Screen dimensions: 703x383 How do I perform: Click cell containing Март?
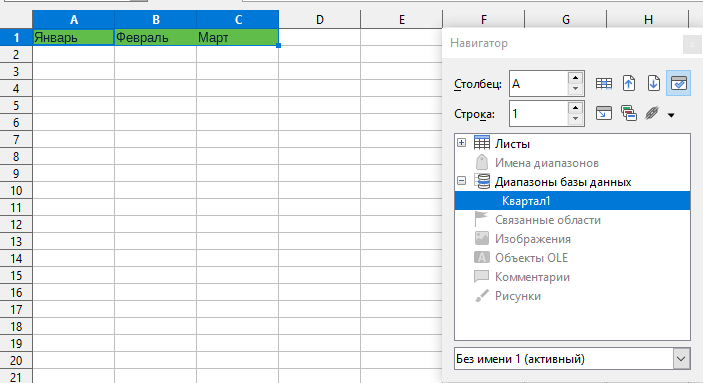point(238,37)
